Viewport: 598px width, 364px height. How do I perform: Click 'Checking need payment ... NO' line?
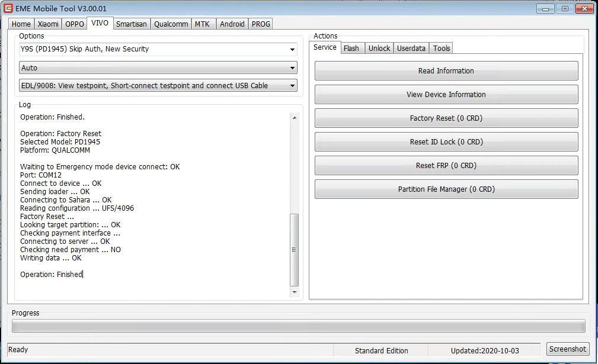(71, 250)
